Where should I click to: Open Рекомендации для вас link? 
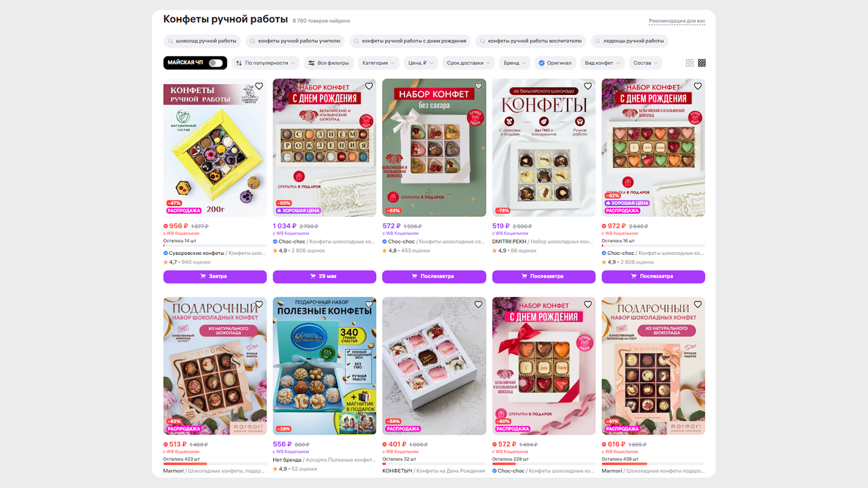pyautogui.click(x=677, y=21)
